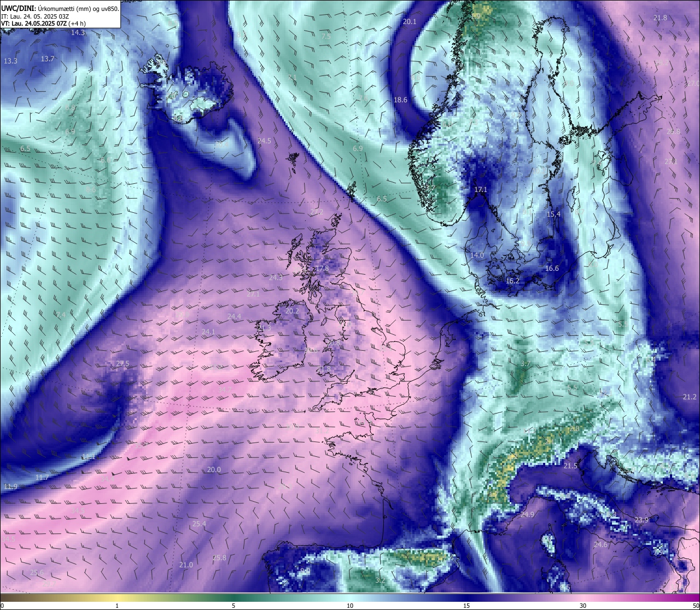The width and height of the screenshot is (700, 610).
Task: Select the 3.2 value over Spain
Action: (x=381, y=580)
